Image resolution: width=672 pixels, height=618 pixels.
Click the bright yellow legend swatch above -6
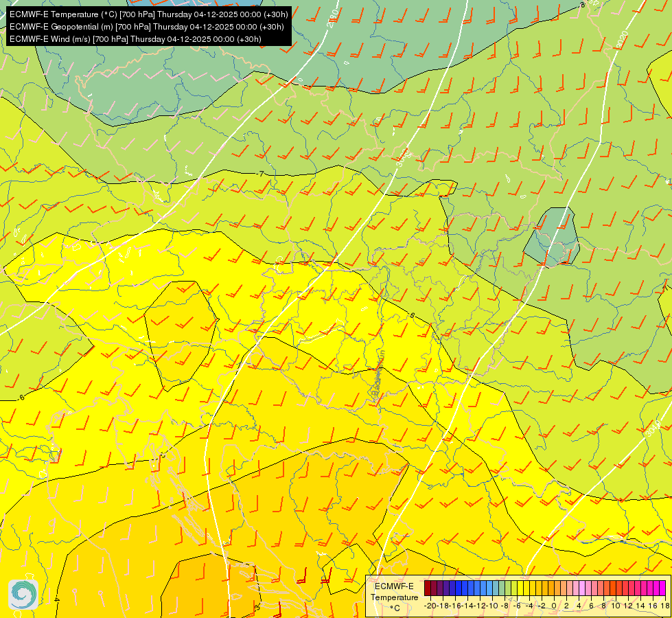tap(520, 588)
